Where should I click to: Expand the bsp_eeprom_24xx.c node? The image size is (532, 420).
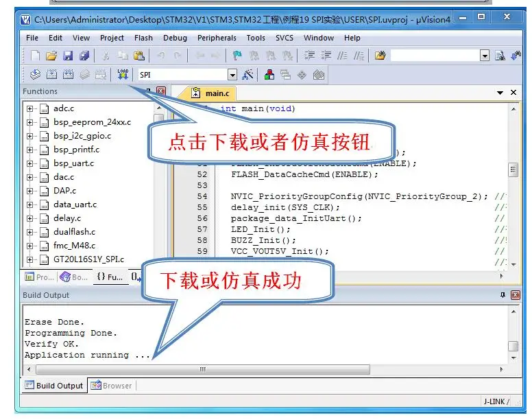click(30, 122)
